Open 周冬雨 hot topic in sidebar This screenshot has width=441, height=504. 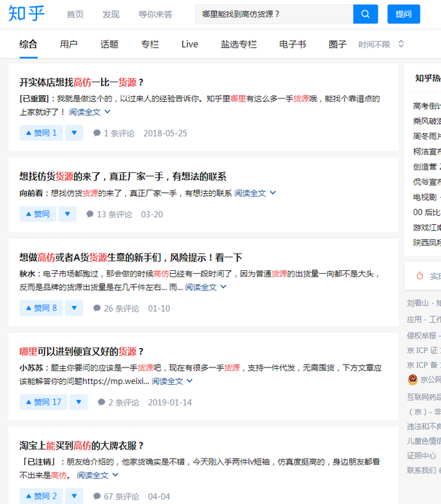pyautogui.click(x=427, y=137)
